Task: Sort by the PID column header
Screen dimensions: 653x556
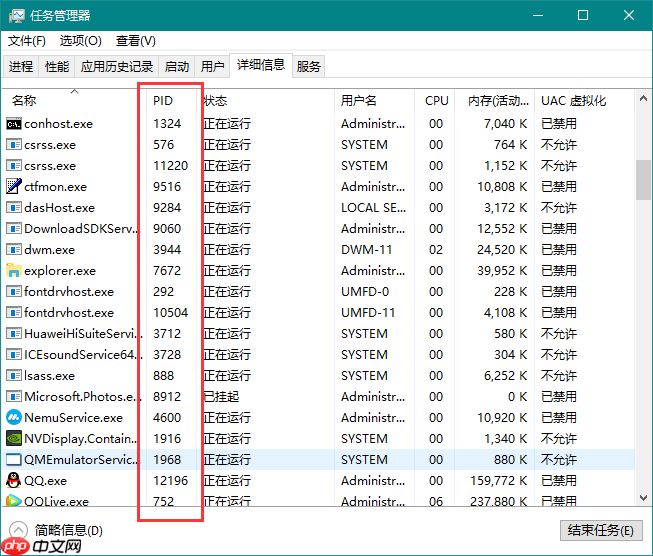Action: click(x=171, y=100)
